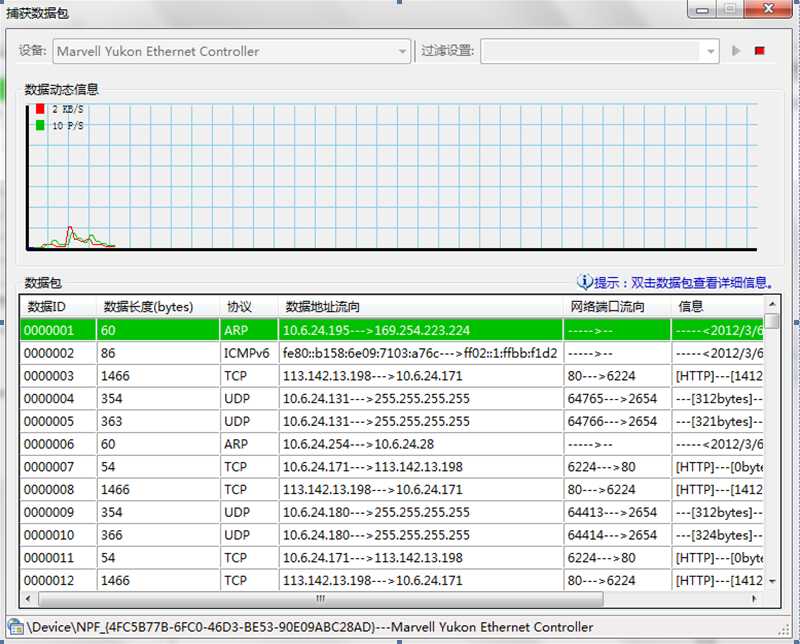
Task: Select packet row 0000005
Action: [x=391, y=422]
